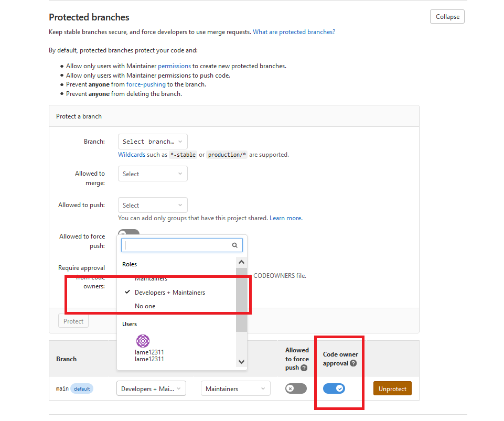Select the lame12311 user avatar
Image resolution: width=504 pixels, height=421 pixels.
point(143,341)
